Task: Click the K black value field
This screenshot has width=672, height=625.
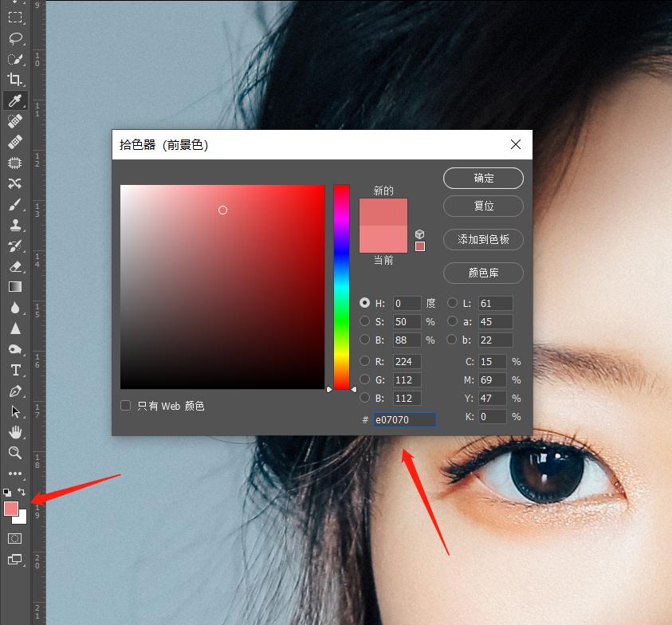Action: click(x=493, y=416)
